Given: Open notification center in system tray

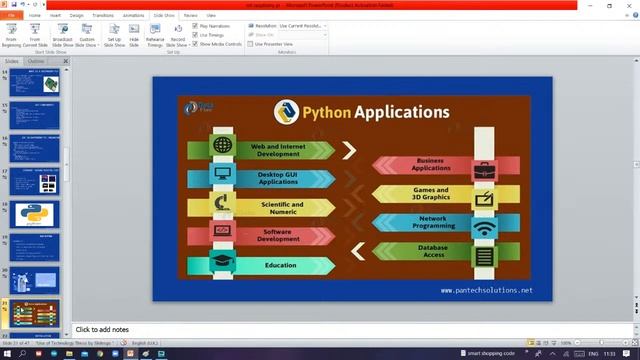Looking at the screenshot, I should pos(627,353).
